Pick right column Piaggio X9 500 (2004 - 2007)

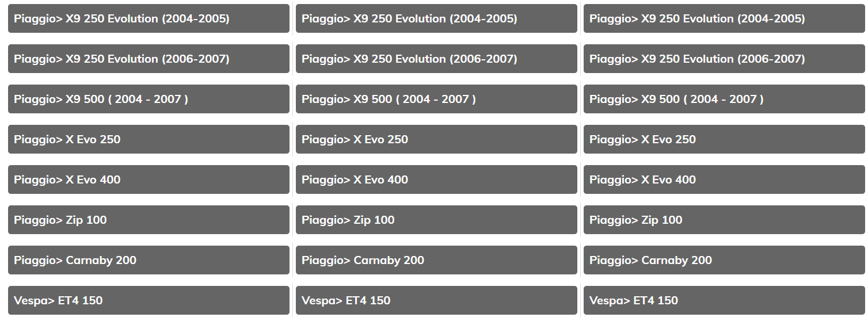(x=724, y=99)
